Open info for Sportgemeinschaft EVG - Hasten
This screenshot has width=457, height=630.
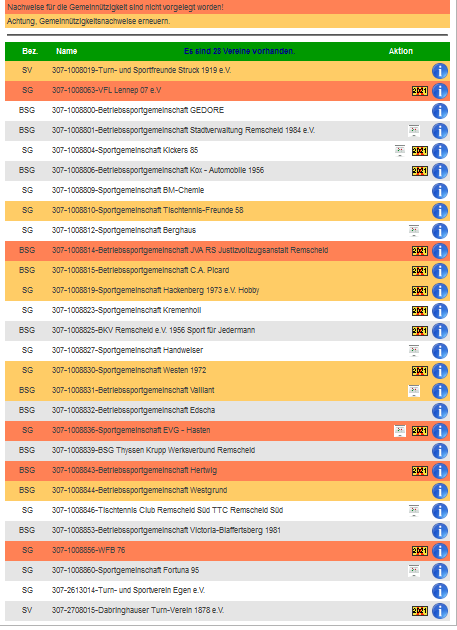(440, 431)
